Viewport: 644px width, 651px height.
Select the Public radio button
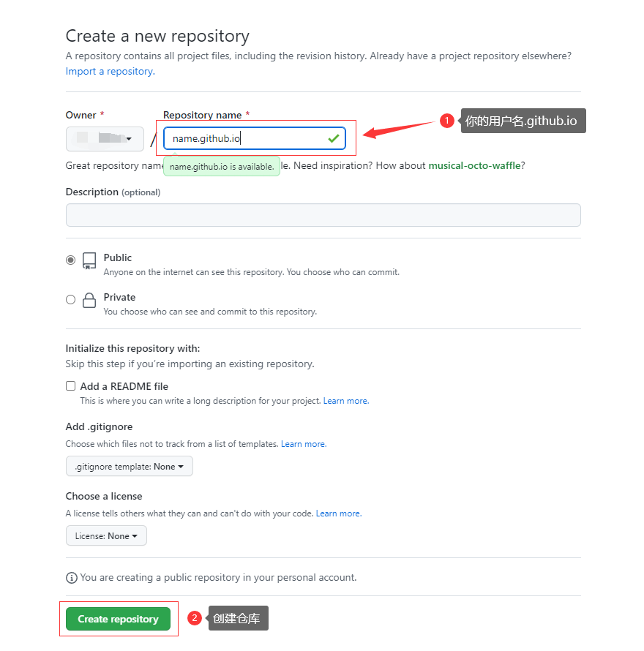71,260
